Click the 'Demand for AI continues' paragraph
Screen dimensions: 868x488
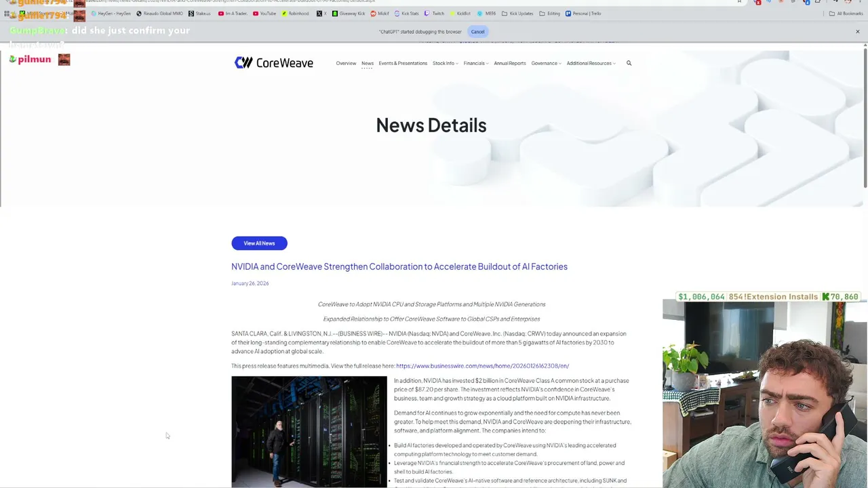point(513,422)
